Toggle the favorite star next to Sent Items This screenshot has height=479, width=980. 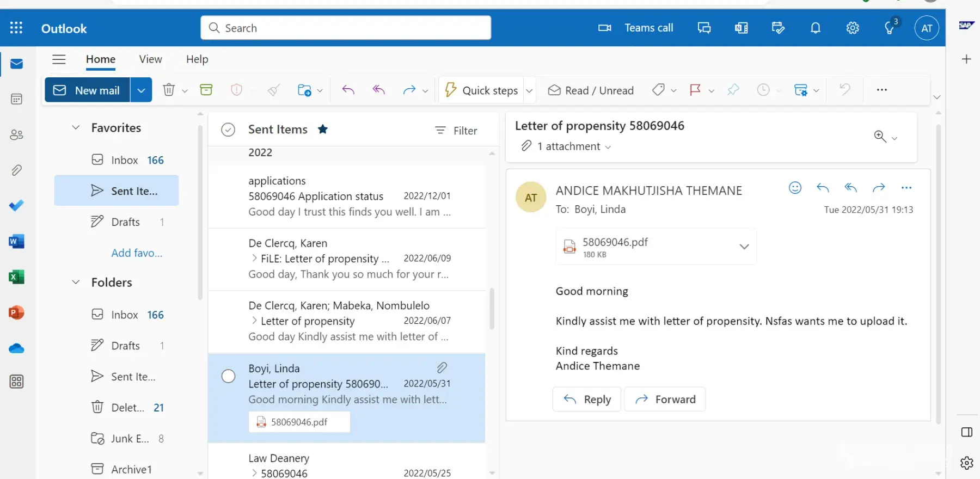[323, 129]
